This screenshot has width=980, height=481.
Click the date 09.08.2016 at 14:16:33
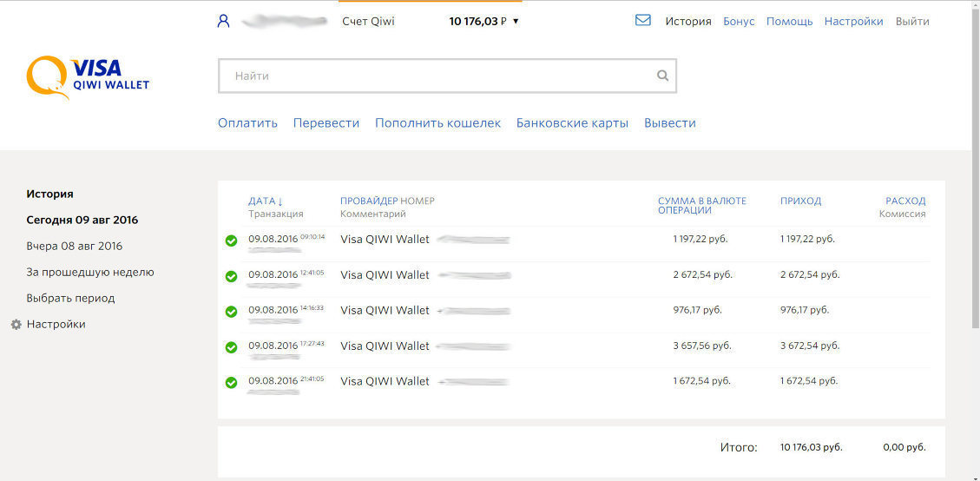273,310
